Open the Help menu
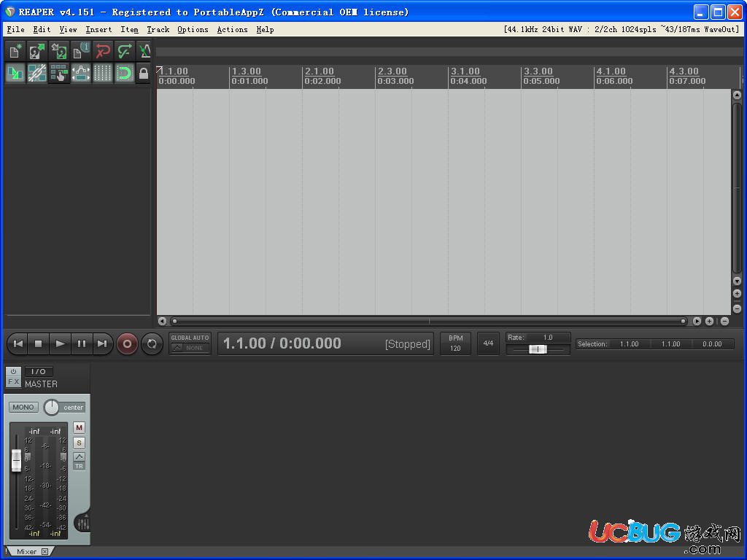747x560 pixels. (265, 29)
